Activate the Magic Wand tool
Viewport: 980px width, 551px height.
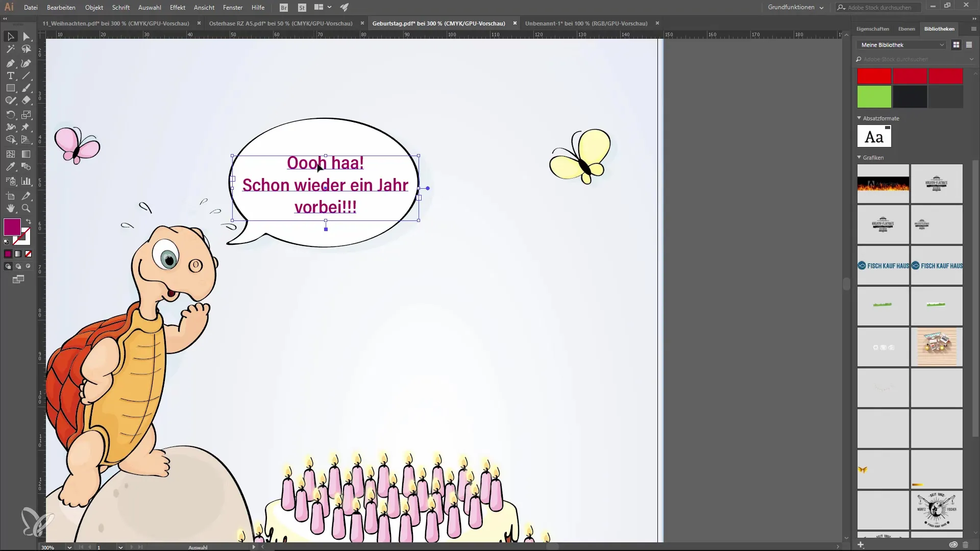[11, 49]
